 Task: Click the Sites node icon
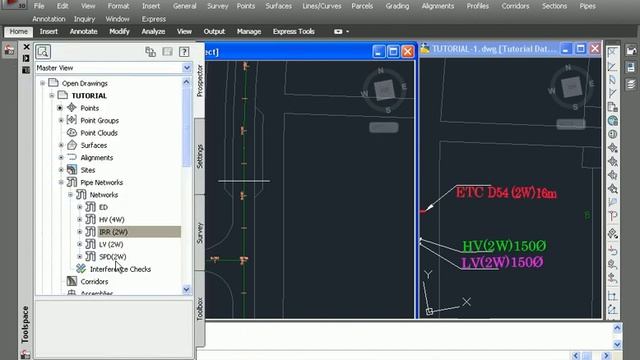72,169
